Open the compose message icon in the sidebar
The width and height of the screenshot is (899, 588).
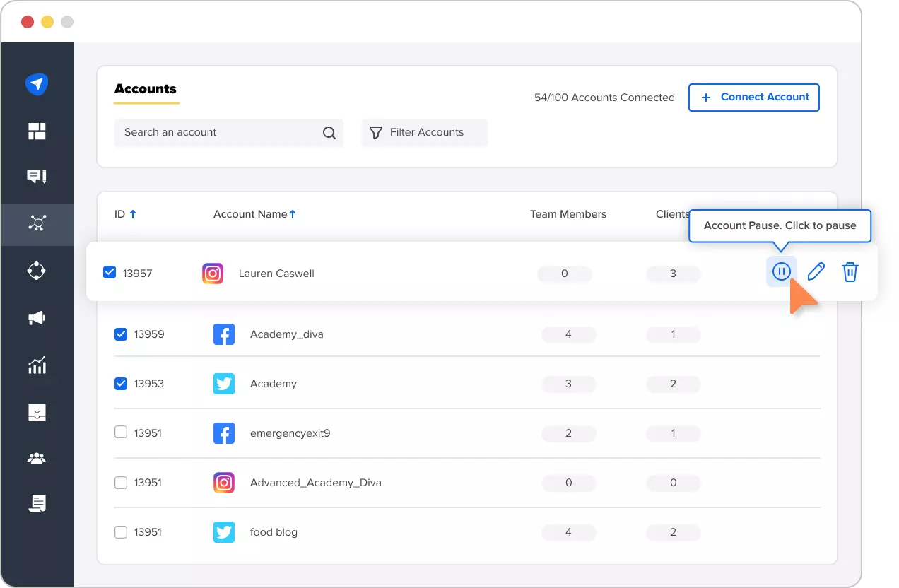(x=37, y=177)
